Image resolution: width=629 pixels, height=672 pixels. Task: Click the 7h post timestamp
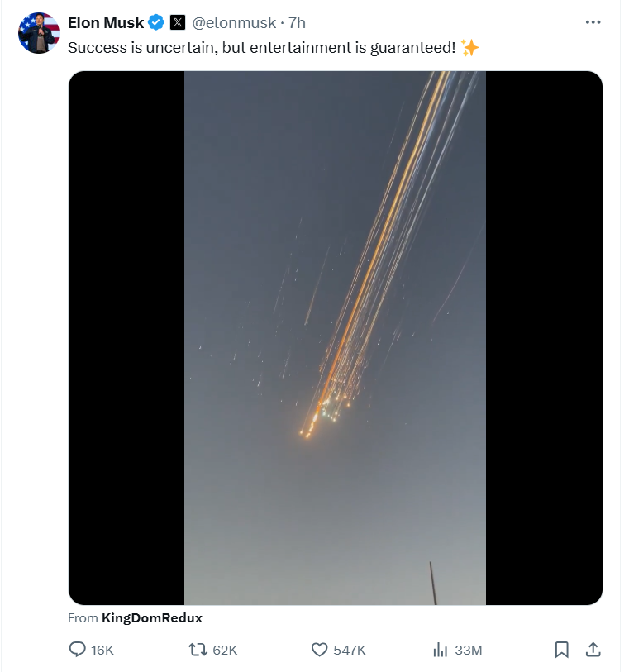point(297,23)
